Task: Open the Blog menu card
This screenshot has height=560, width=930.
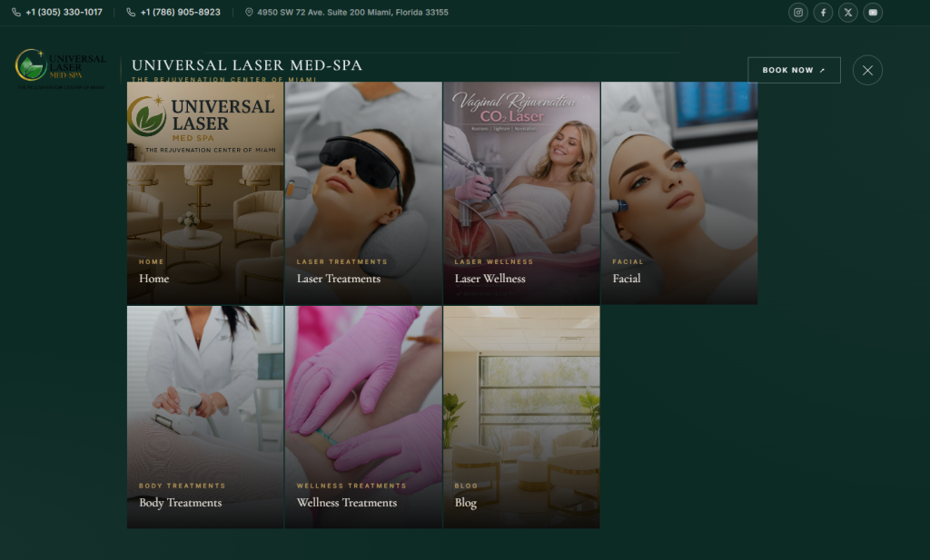Action: point(521,418)
